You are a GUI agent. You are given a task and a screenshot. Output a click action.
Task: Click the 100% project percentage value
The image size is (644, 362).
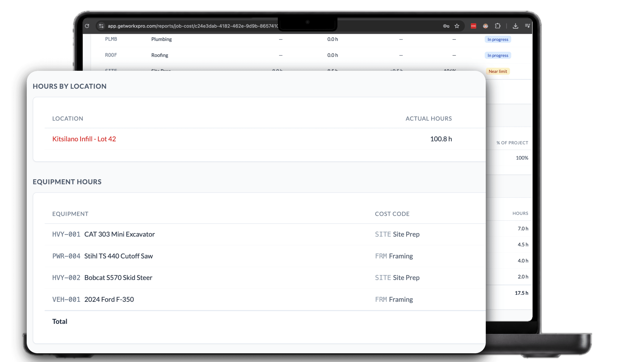tap(522, 158)
